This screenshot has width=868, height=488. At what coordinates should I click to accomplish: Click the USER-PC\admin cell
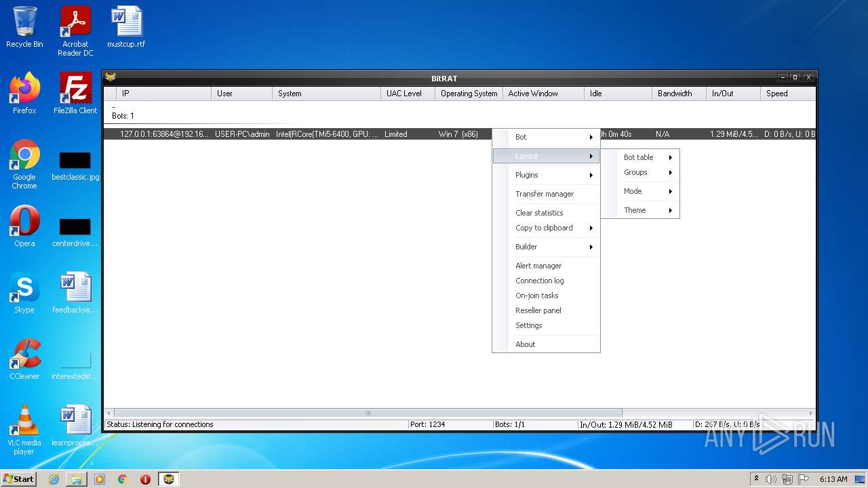(242, 134)
